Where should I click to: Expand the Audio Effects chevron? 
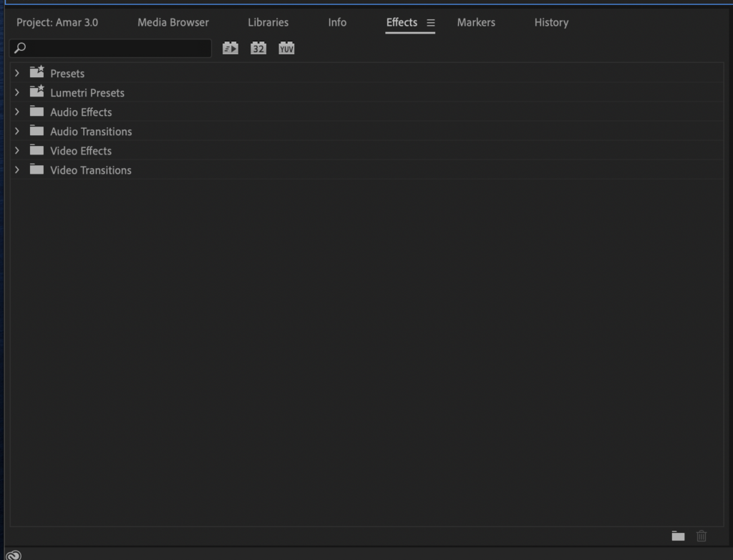coord(17,112)
